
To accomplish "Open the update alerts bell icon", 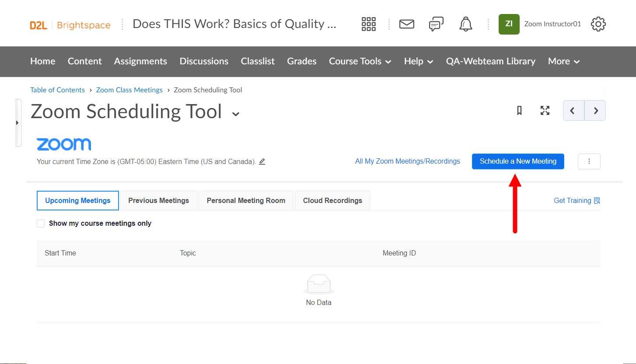I will click(466, 24).
